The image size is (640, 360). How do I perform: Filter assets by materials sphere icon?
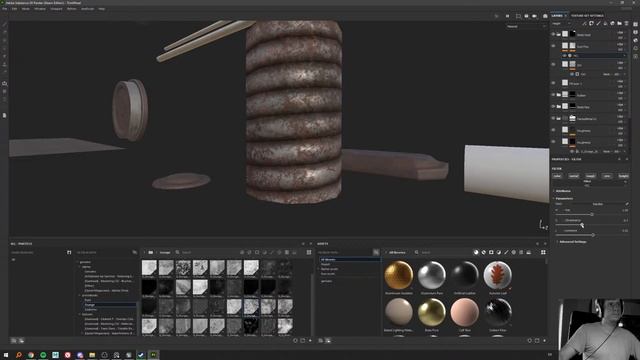point(476,252)
